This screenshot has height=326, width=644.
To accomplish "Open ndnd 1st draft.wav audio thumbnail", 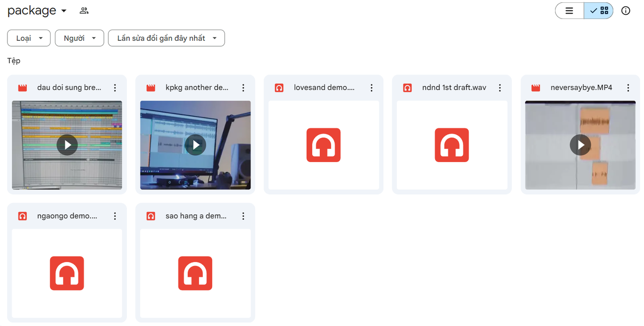I will pyautogui.click(x=452, y=145).
